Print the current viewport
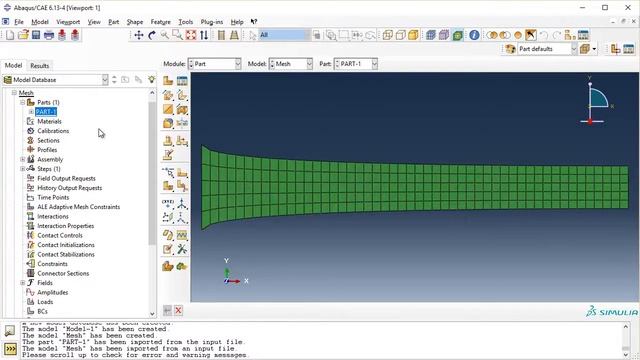The image size is (640, 360). [49, 35]
